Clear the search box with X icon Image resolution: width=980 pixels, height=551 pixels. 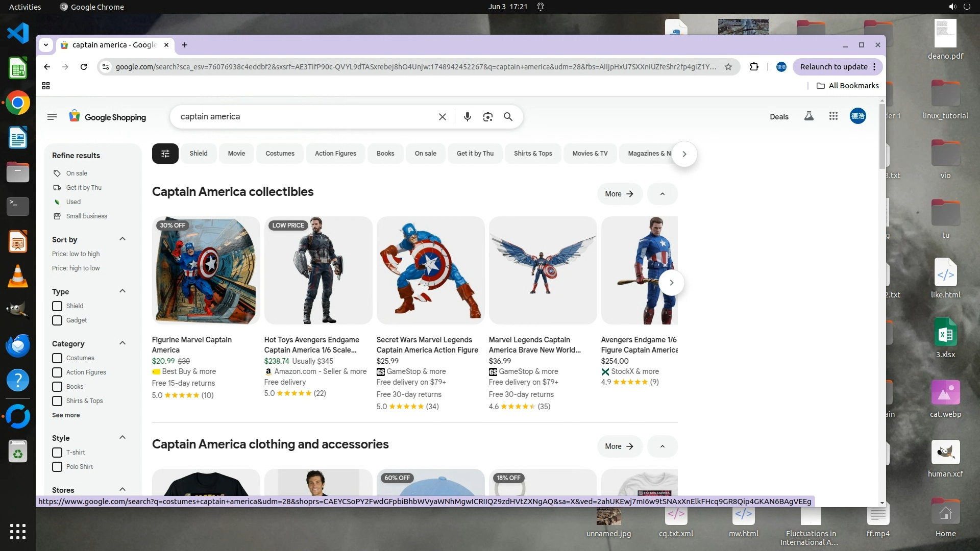442,117
